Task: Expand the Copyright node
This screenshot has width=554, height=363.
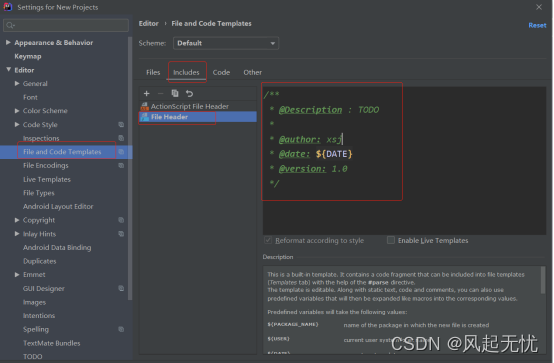Action: [x=17, y=220]
